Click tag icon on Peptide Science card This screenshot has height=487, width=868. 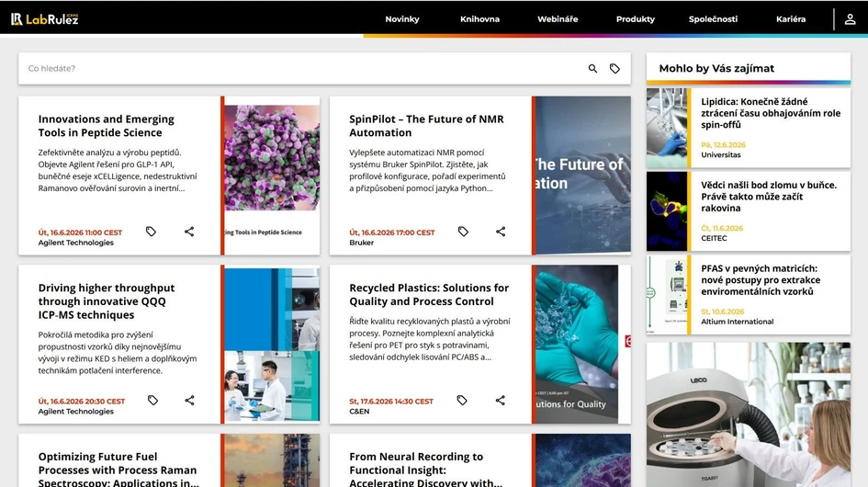tap(151, 232)
